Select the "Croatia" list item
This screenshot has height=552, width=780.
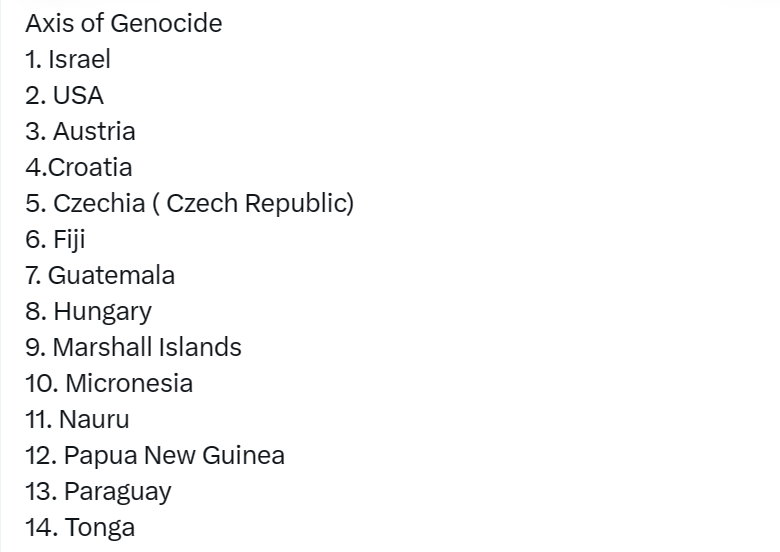90,167
